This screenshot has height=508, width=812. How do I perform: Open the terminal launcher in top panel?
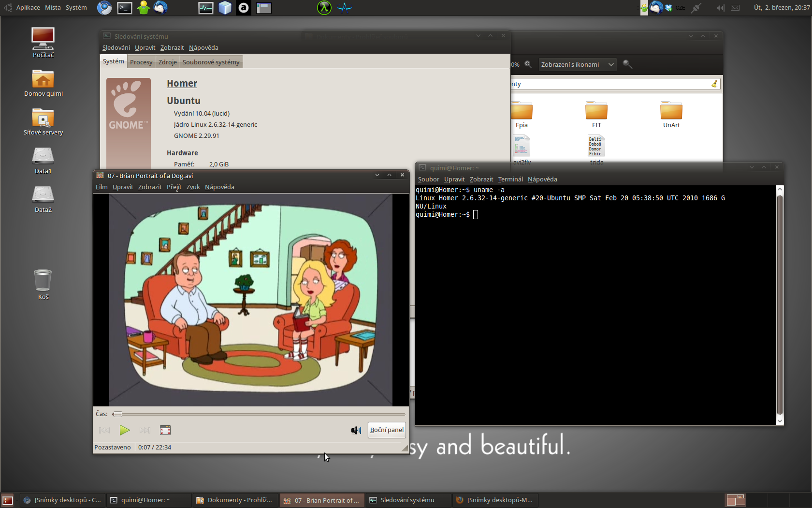(125, 8)
